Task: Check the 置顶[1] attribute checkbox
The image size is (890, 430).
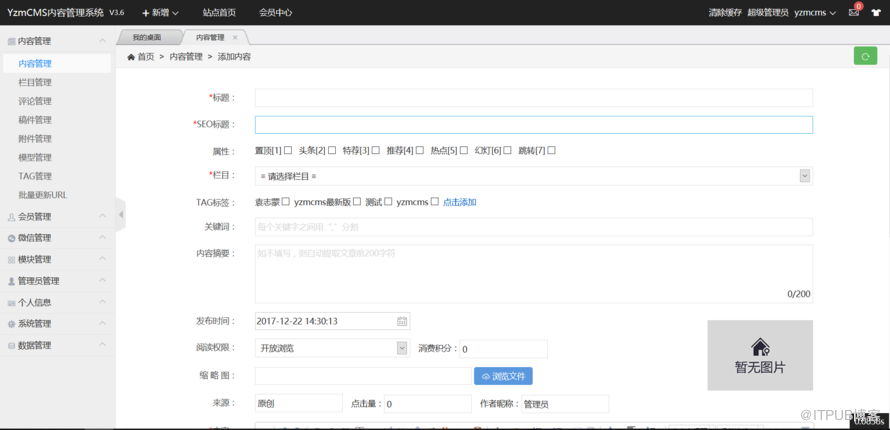Action: (288, 150)
